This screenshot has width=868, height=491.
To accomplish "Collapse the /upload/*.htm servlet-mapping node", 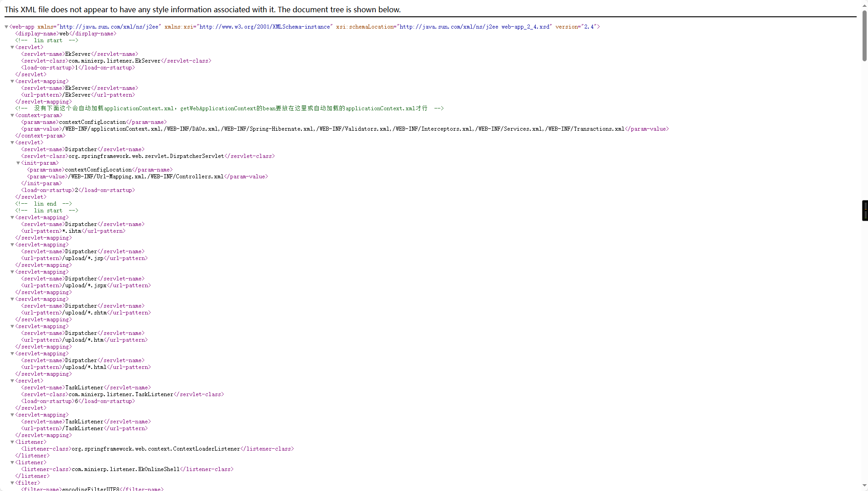I will (x=12, y=326).
